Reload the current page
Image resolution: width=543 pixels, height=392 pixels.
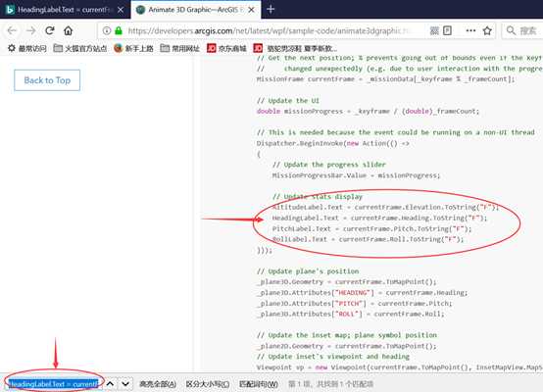click(50, 30)
